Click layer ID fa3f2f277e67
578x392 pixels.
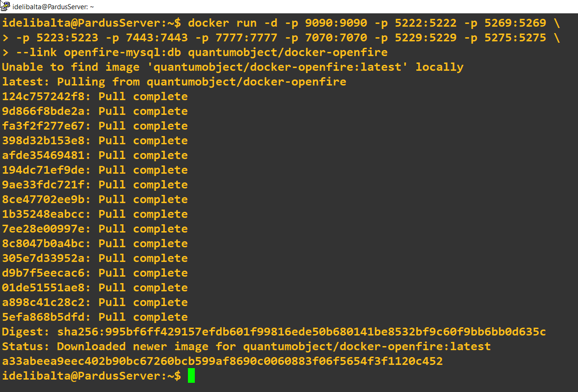click(x=44, y=125)
